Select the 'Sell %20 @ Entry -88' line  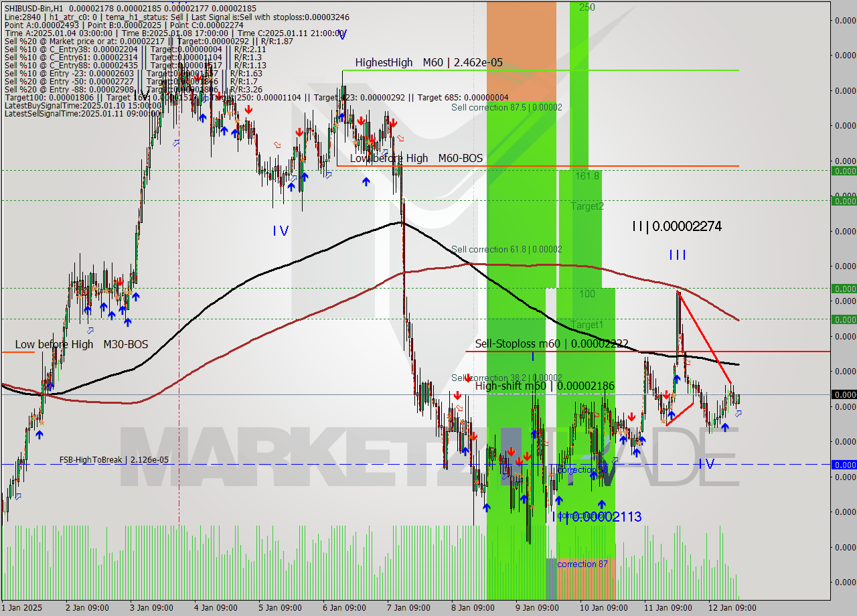tap(133, 90)
